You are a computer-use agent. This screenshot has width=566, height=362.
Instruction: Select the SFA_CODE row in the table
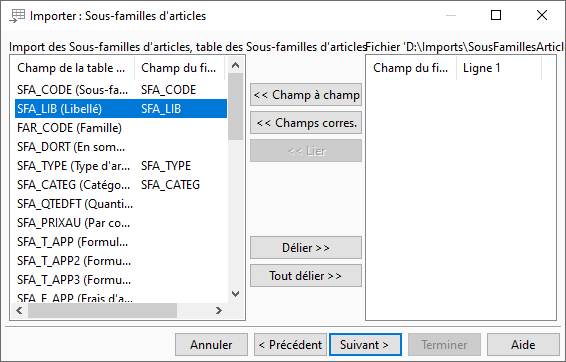121,90
